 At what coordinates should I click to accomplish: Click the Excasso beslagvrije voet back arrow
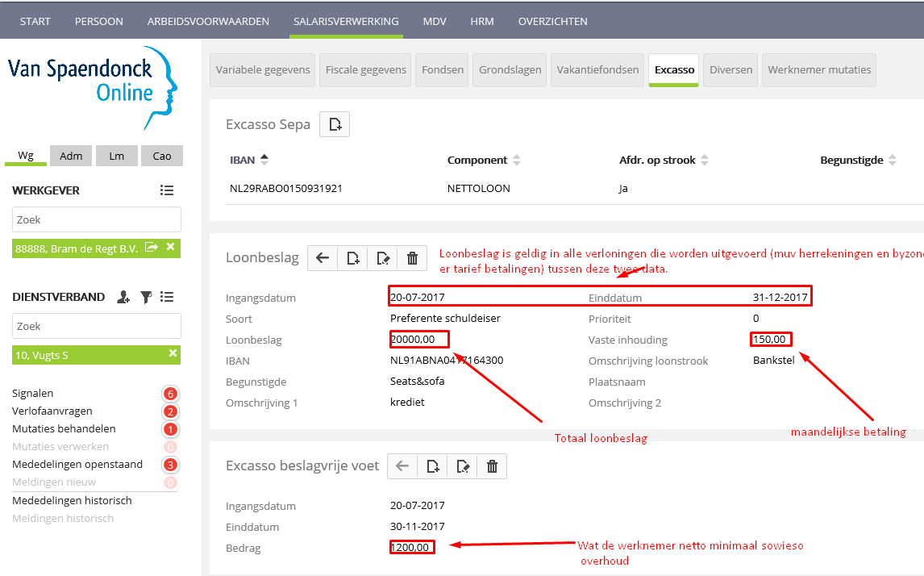click(402, 466)
